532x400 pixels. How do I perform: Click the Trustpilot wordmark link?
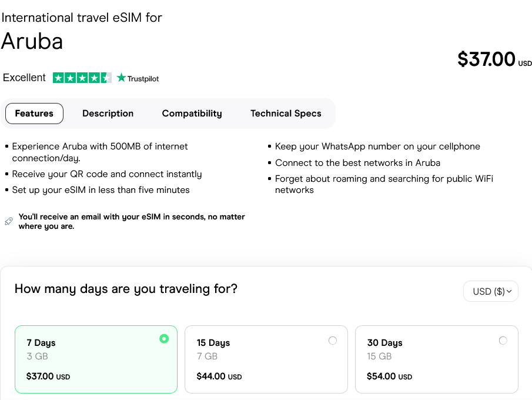(x=143, y=78)
